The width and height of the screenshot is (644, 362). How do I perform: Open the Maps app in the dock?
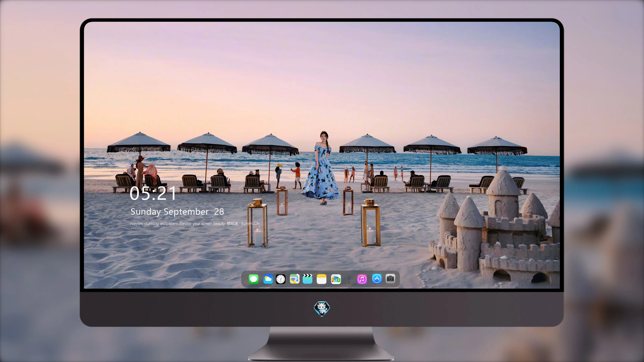pyautogui.click(x=294, y=279)
